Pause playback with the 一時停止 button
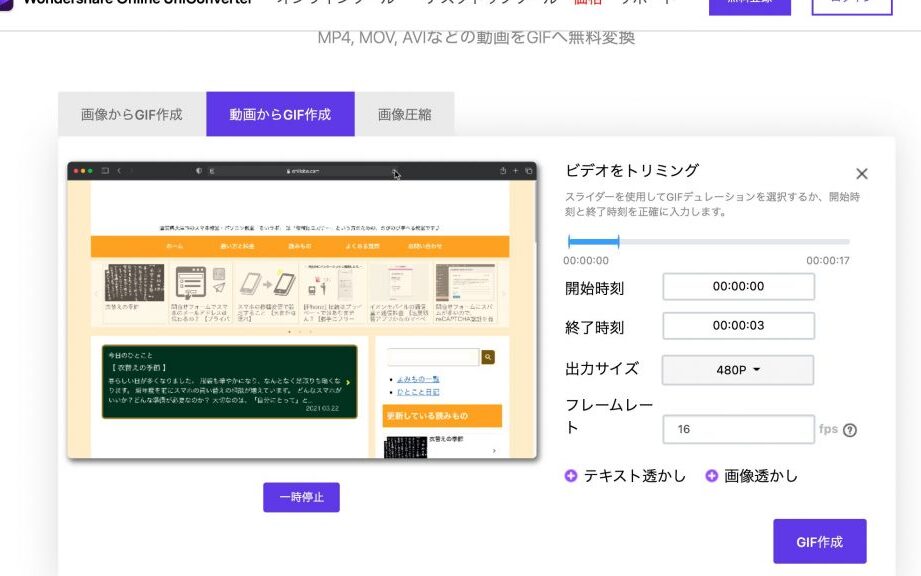The width and height of the screenshot is (921, 576). pos(301,497)
